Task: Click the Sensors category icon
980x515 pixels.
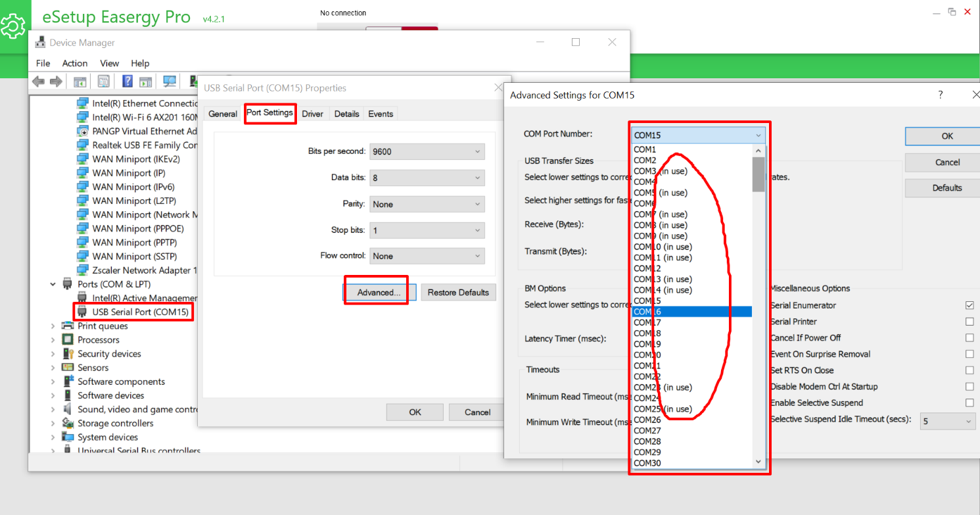Action: point(67,368)
